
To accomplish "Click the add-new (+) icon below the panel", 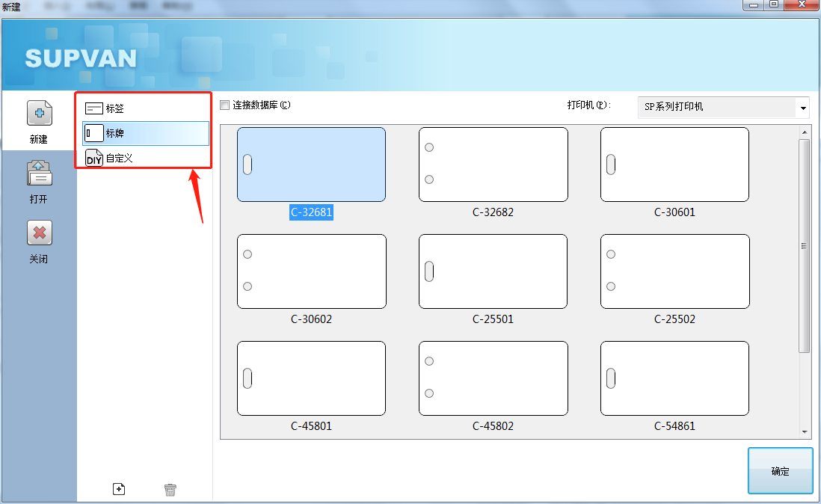I will [119, 488].
